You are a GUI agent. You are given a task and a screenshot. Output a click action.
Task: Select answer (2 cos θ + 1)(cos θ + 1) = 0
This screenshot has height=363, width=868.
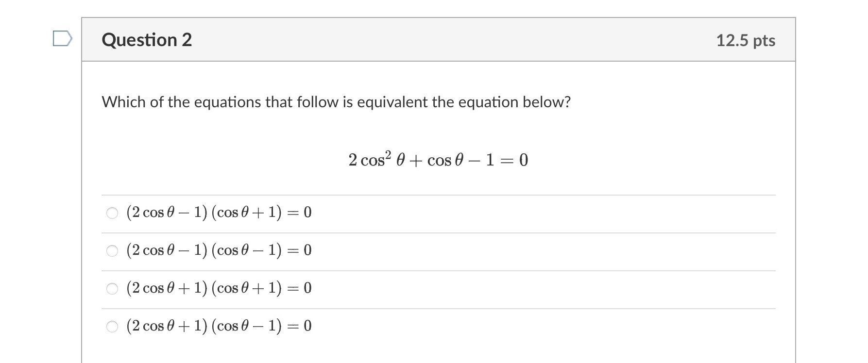tap(112, 288)
